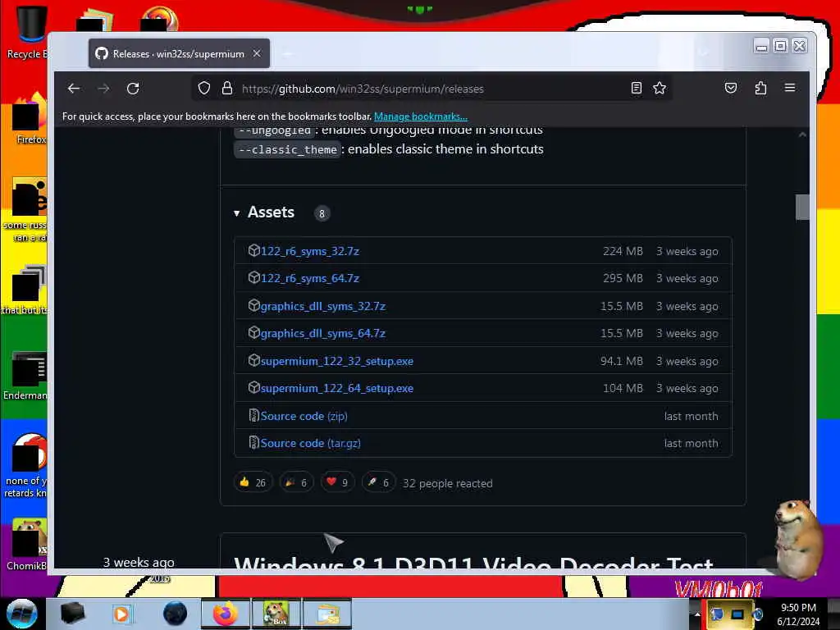The image size is (840, 630).
Task: Bookmark this page with the star
Action: pyautogui.click(x=660, y=88)
